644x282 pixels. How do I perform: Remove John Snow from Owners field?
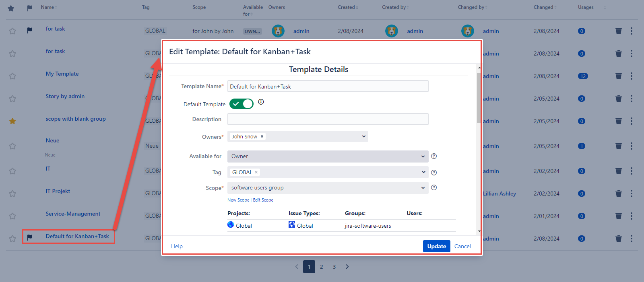click(x=262, y=136)
